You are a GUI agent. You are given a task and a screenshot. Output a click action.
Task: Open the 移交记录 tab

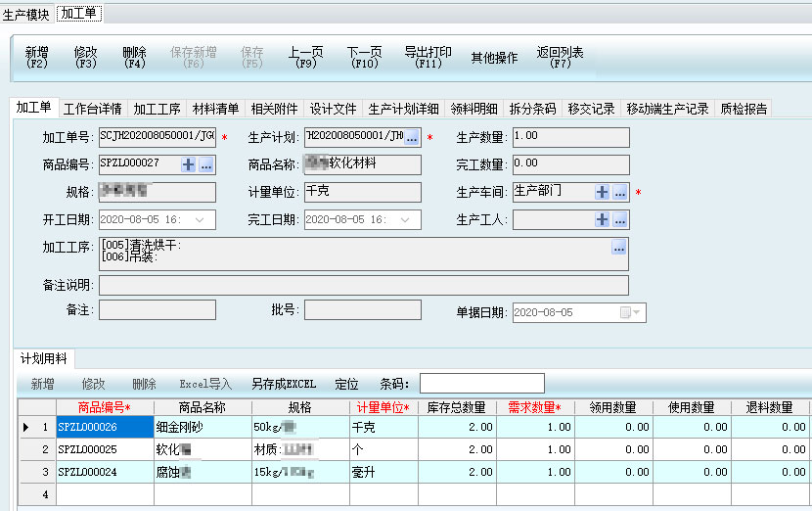[x=591, y=109]
